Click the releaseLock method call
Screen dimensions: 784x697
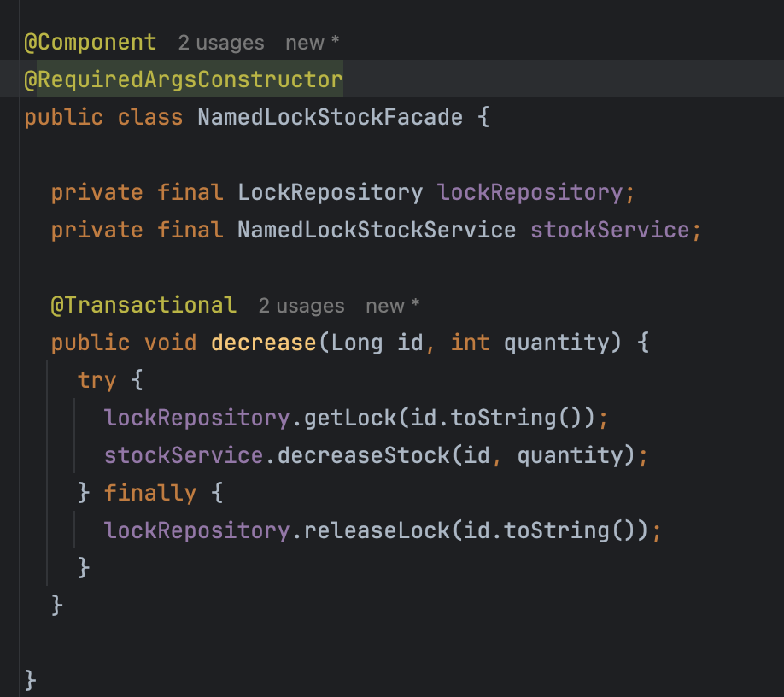coord(377,530)
